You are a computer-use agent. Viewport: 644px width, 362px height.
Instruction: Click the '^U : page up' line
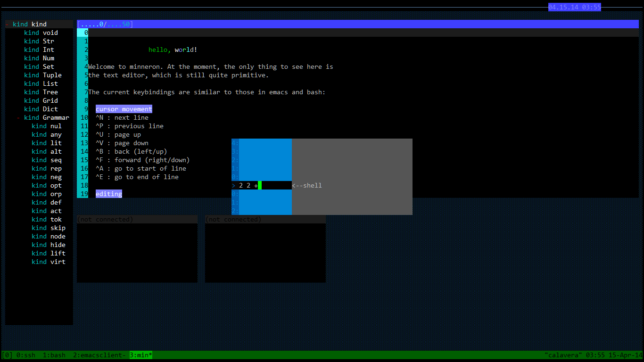coord(118,135)
